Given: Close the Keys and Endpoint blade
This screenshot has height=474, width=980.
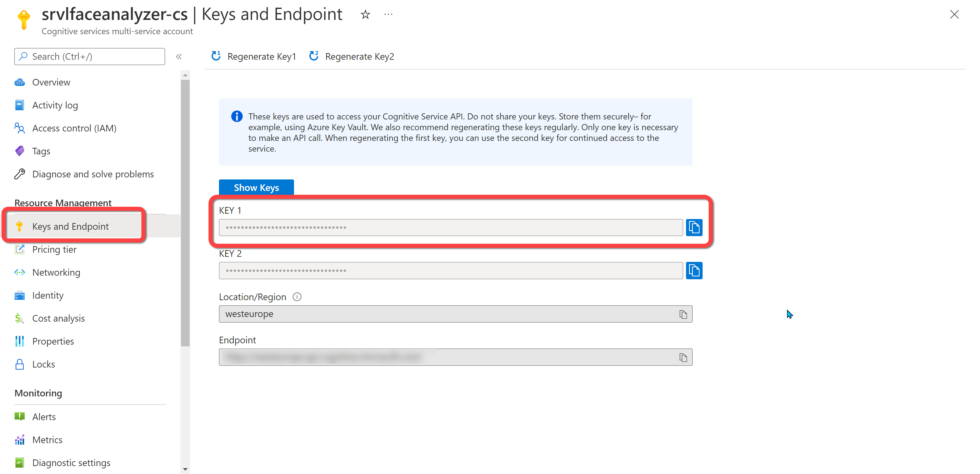Looking at the screenshot, I should click(954, 15).
